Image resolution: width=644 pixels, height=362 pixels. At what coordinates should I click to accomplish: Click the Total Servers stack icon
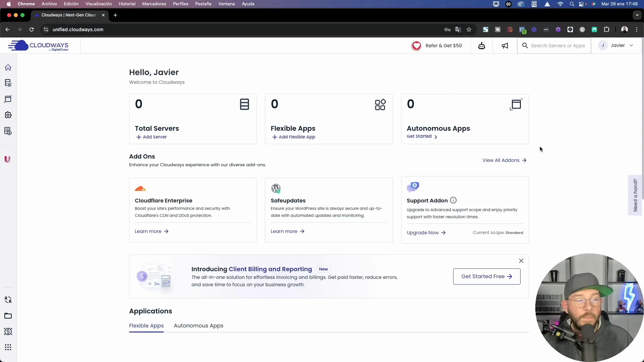tap(245, 104)
